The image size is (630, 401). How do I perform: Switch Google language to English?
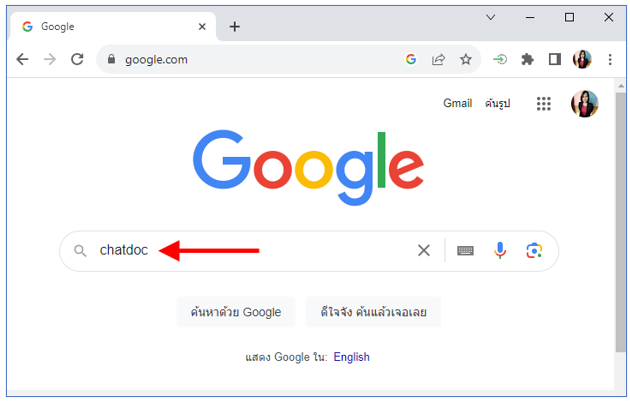tap(352, 357)
